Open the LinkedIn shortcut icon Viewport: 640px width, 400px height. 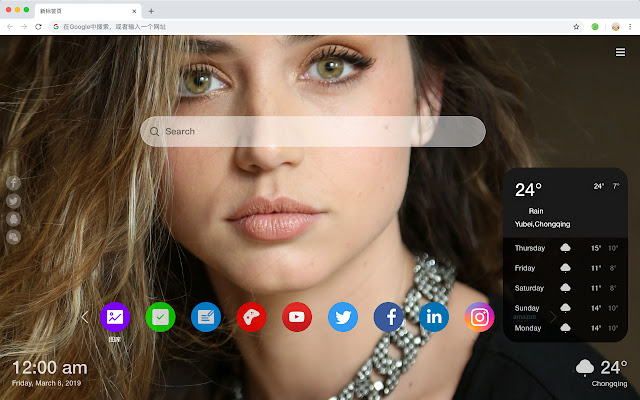(x=434, y=317)
